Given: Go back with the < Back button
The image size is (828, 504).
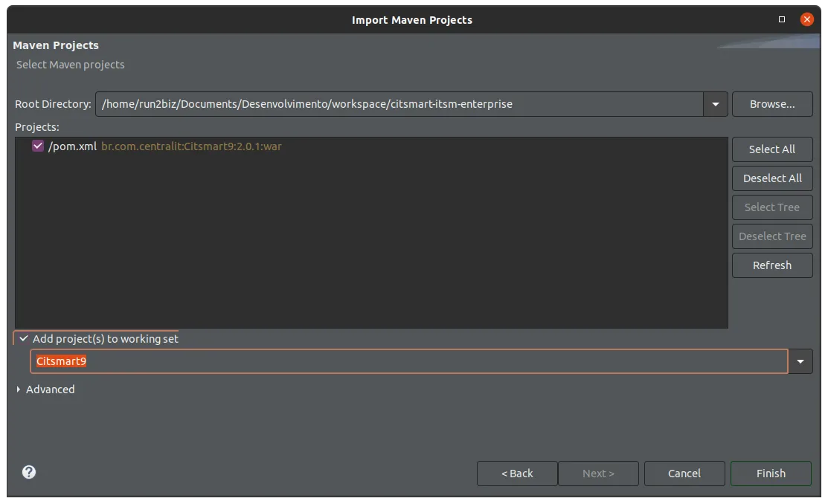Looking at the screenshot, I should (517, 474).
